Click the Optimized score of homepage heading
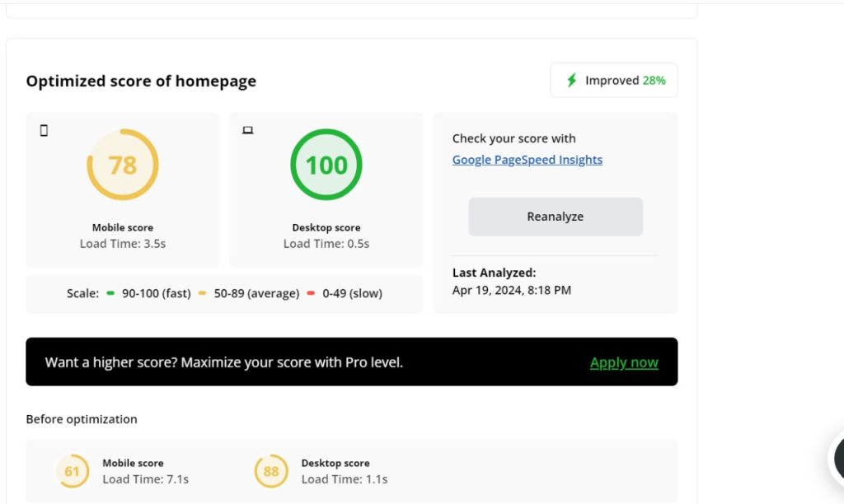Screen dimensions: 844x504 [141, 82]
